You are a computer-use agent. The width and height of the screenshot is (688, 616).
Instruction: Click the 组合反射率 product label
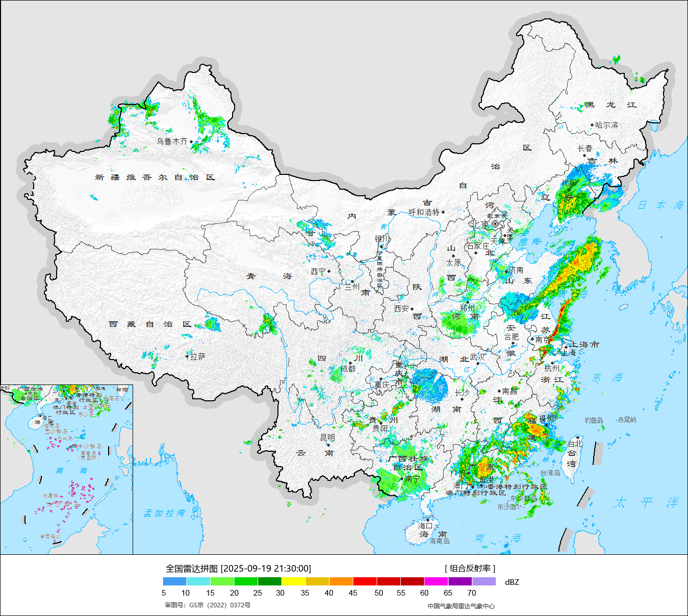tap(470, 569)
